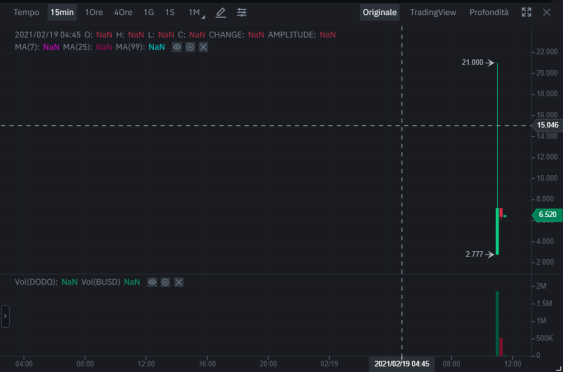
Task: Open the indicator settings sliders icon
Action: 242,13
